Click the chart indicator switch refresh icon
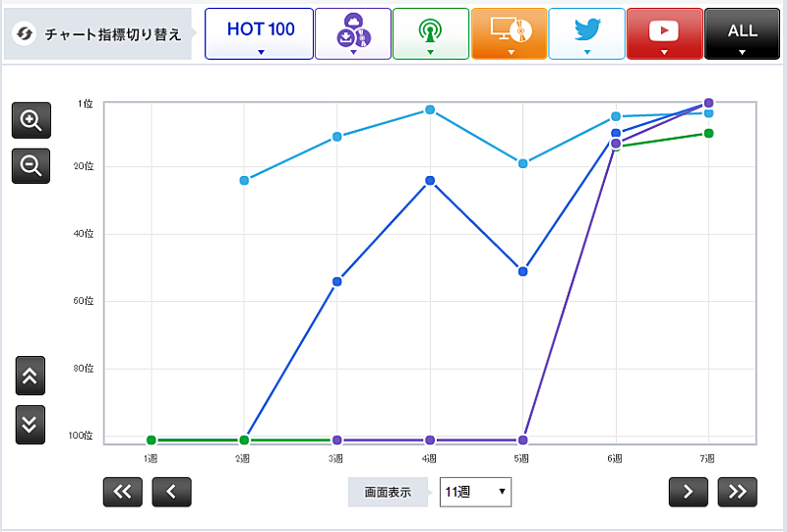 click(x=23, y=34)
